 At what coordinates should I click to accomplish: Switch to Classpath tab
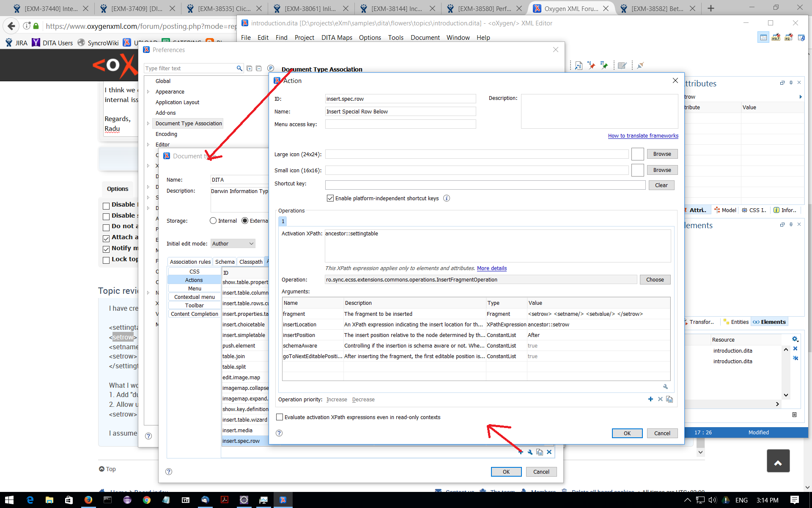point(251,262)
